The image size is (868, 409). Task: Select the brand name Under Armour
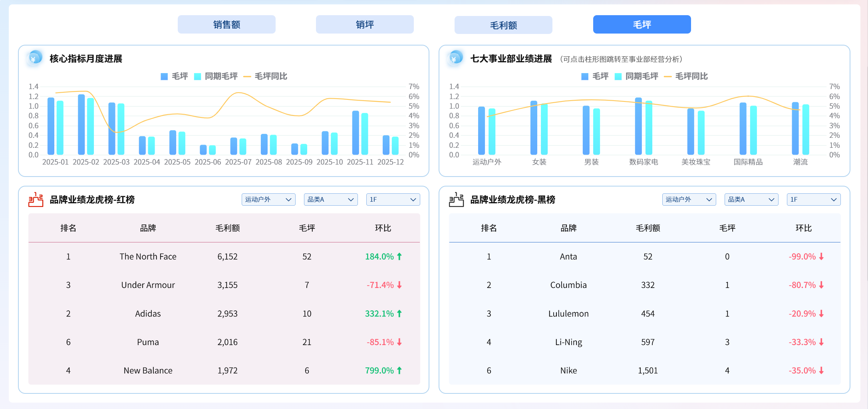[x=148, y=285]
